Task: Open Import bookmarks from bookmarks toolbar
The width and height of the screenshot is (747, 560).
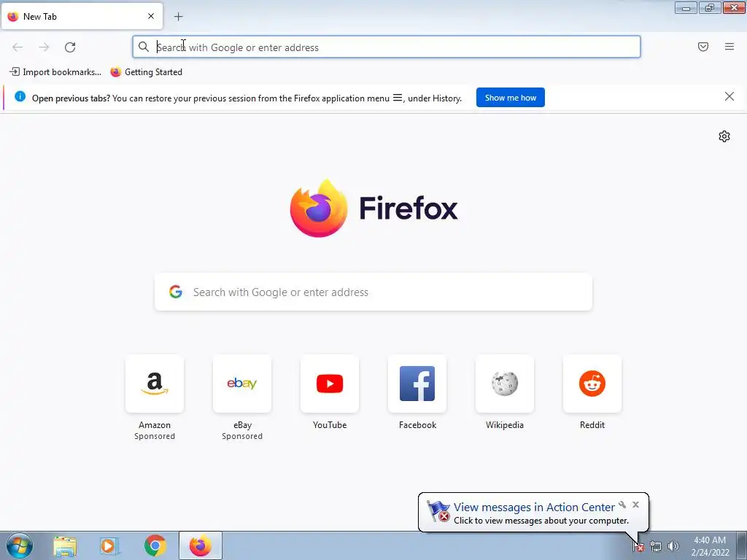Action: click(x=55, y=72)
